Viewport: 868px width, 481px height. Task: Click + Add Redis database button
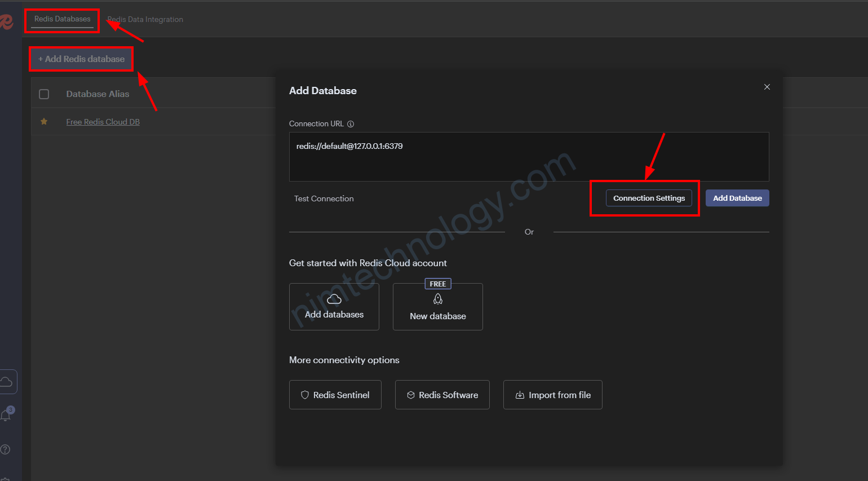81,59
